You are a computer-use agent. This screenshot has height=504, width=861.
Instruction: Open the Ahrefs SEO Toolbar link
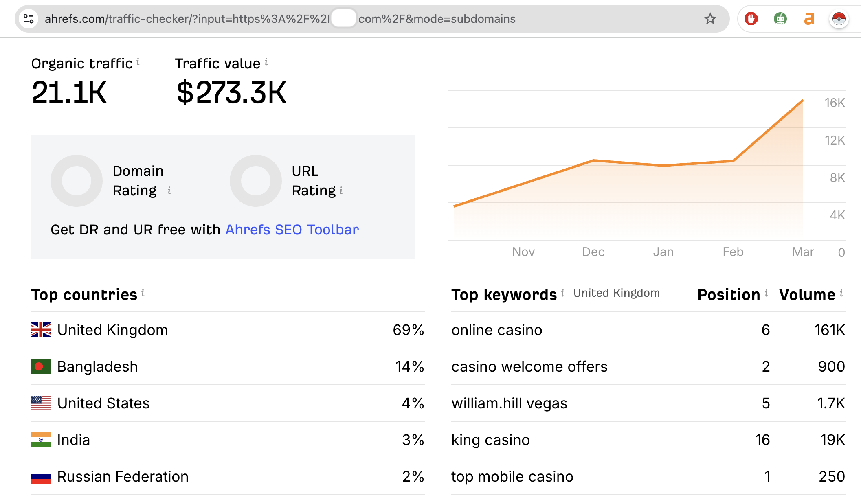tap(292, 230)
